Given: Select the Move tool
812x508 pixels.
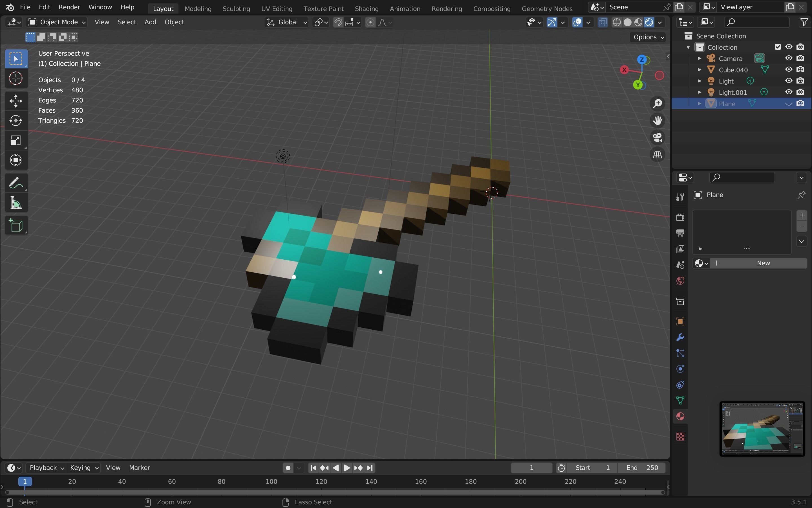Looking at the screenshot, I should point(16,101).
